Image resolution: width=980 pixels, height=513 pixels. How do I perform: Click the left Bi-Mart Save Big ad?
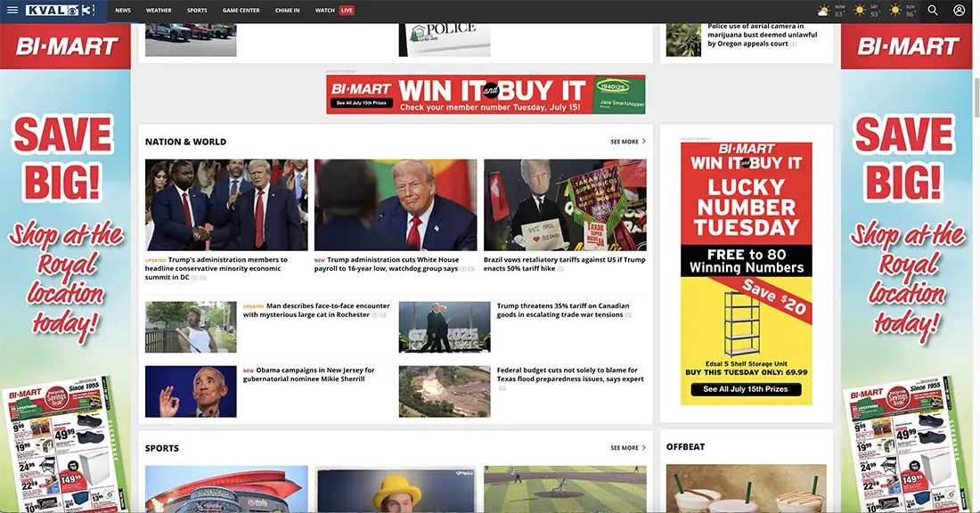pos(65,268)
